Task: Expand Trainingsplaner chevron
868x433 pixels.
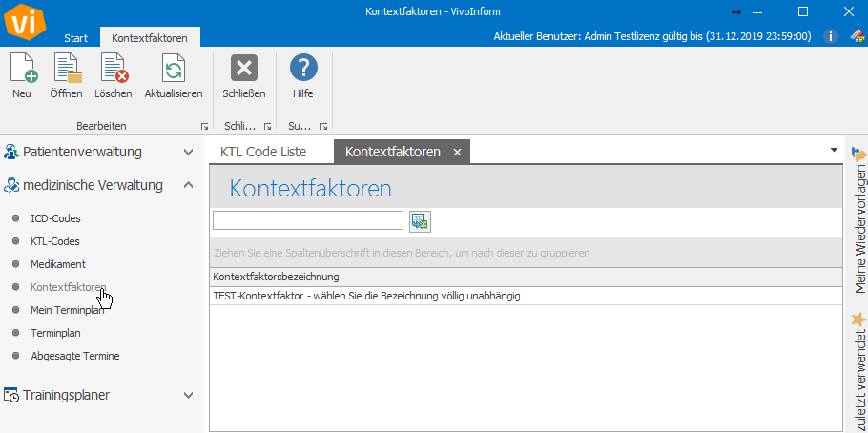Action: (x=188, y=396)
